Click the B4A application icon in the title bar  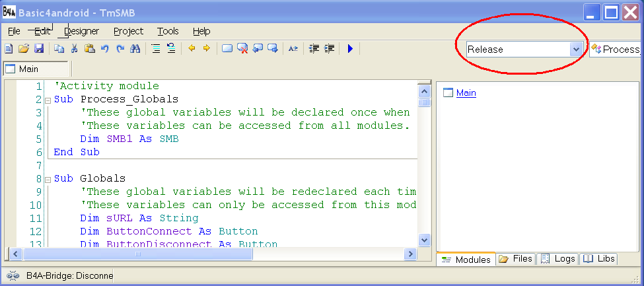point(9,13)
